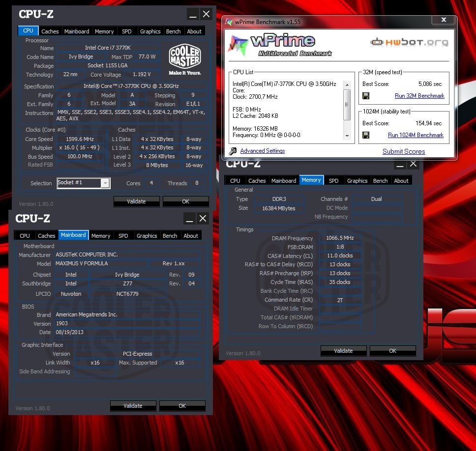
Task: Open the About tab in the Memory CPU-Z window
Action: coord(401,180)
